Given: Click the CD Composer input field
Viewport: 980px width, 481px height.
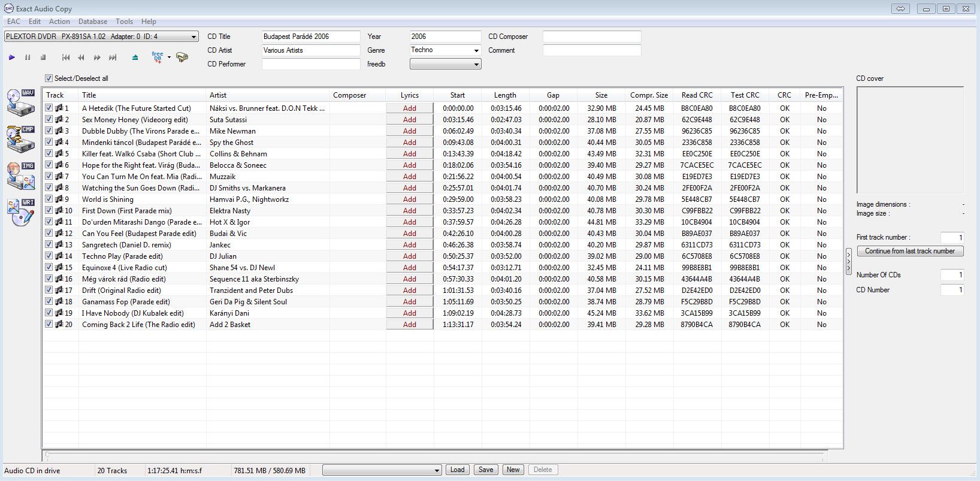Looking at the screenshot, I should tap(592, 37).
